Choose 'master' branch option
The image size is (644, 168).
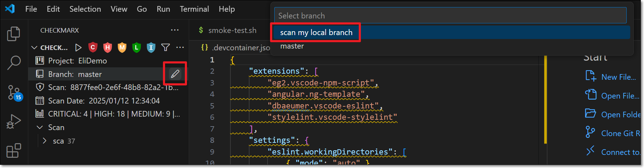point(452,46)
